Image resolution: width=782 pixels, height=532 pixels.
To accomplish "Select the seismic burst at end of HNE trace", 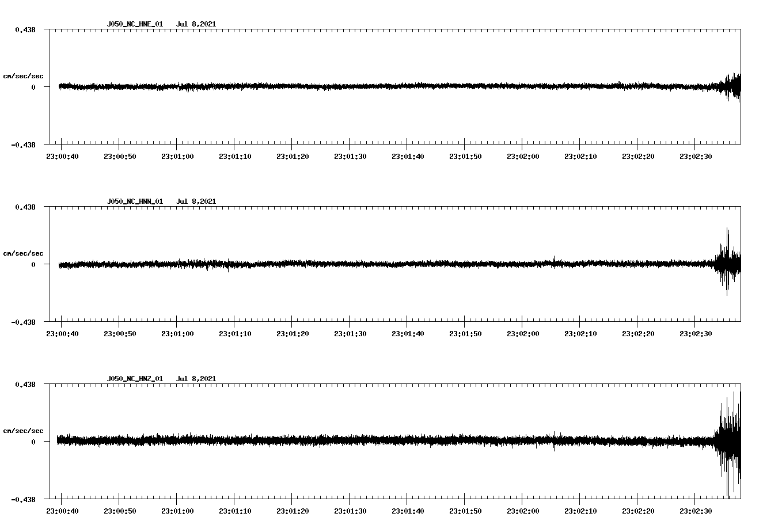I will click(731, 88).
